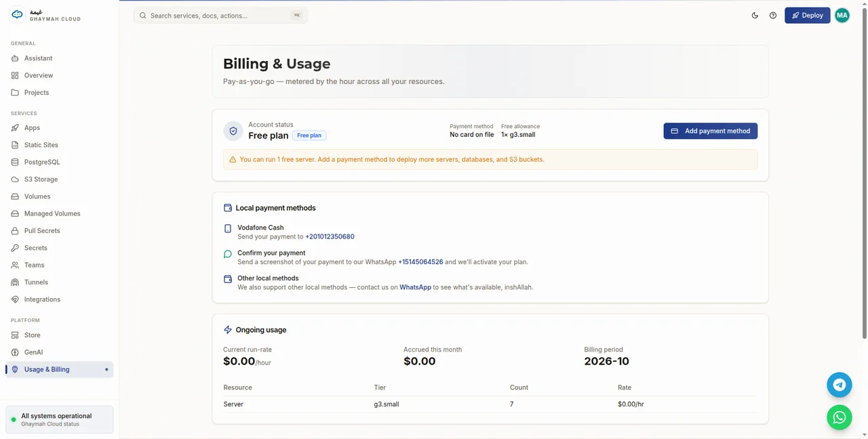Screen dimensions: 868x439
Task: Click the Billing period 2026-10 value
Action: point(606,361)
